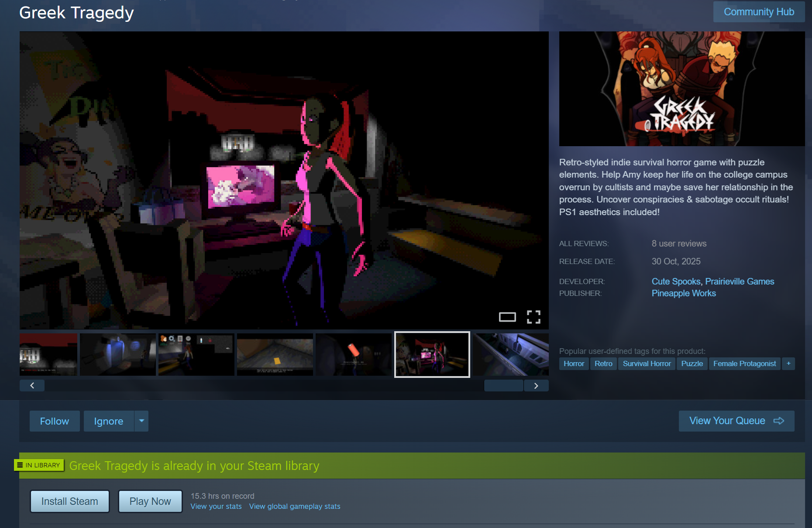Open the screenshot in fullscreen
Screen dimensions: 812x528
(533, 317)
